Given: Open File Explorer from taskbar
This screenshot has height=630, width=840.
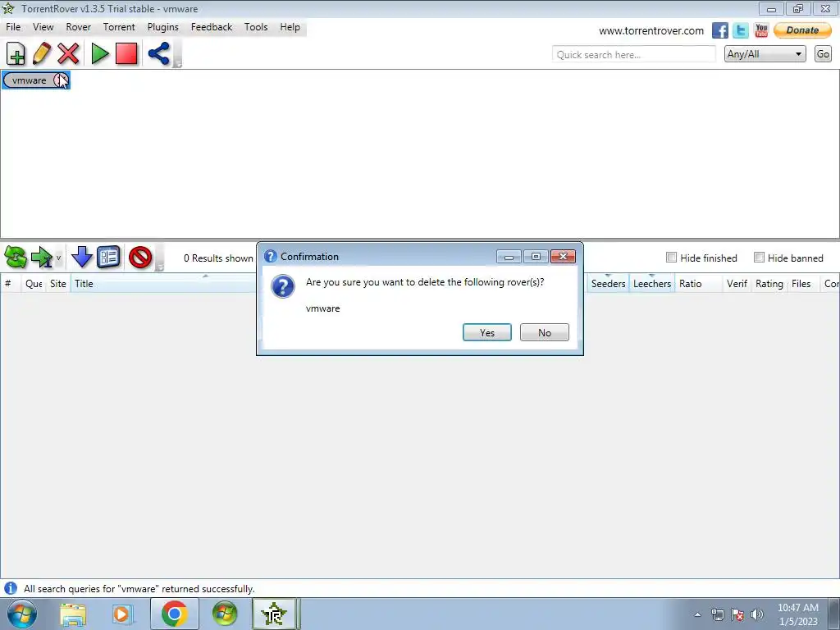Looking at the screenshot, I should tap(73, 614).
